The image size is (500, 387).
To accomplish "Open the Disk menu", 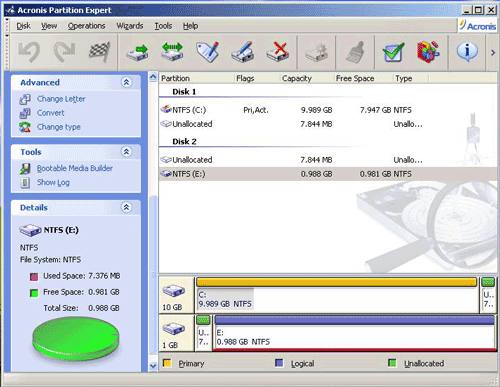I will click(23, 26).
